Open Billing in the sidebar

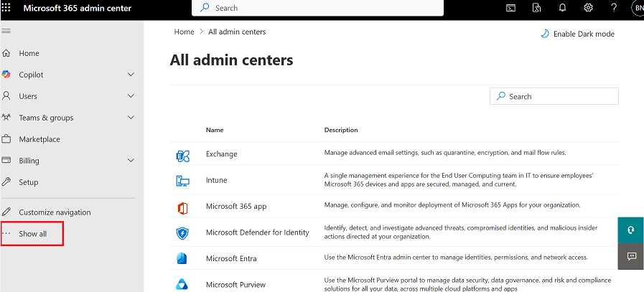pos(29,161)
